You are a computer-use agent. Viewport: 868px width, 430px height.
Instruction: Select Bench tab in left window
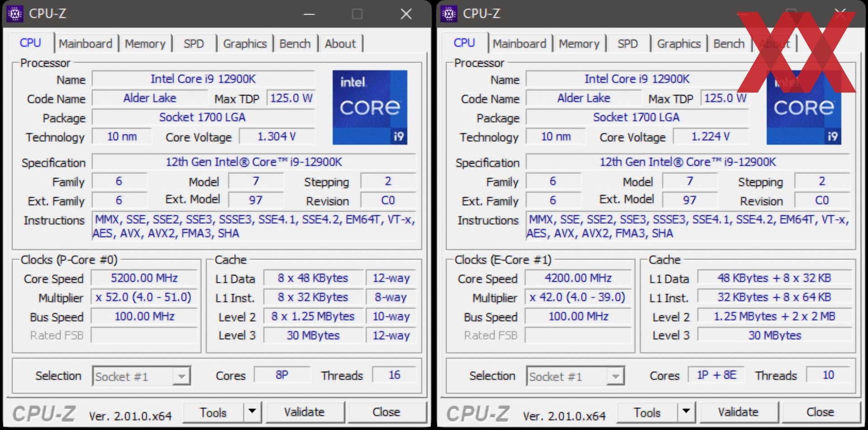pyautogui.click(x=295, y=44)
